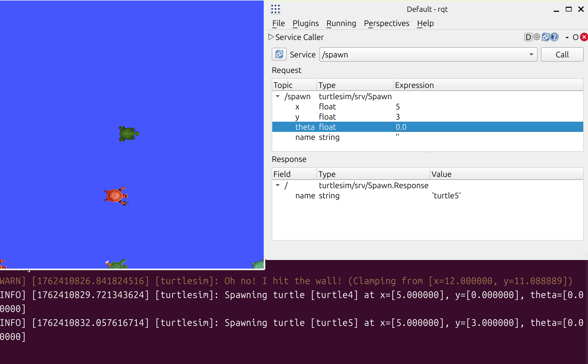Viewport: 588px width, 364px height.
Task: Open the Plugins menu
Action: (x=306, y=23)
